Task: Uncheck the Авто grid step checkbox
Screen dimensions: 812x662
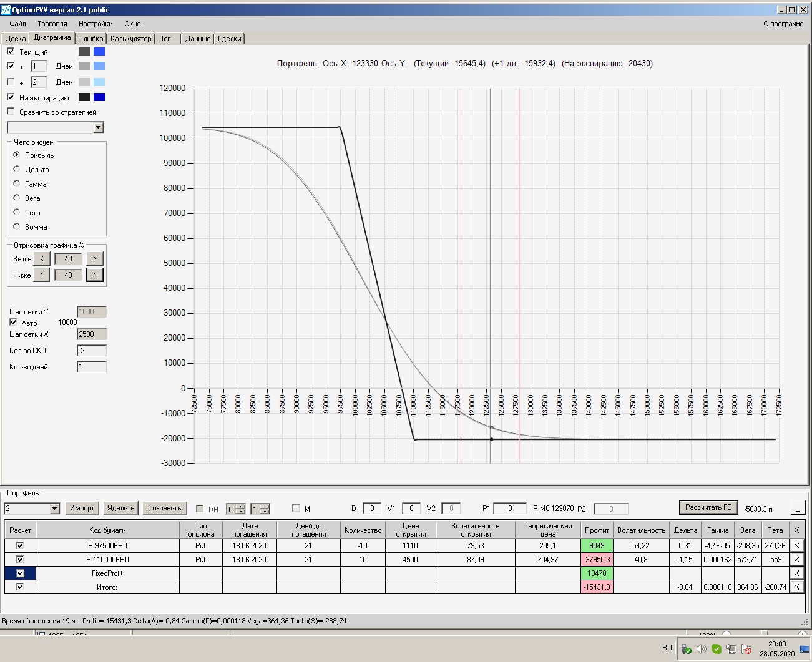Action: [13, 323]
